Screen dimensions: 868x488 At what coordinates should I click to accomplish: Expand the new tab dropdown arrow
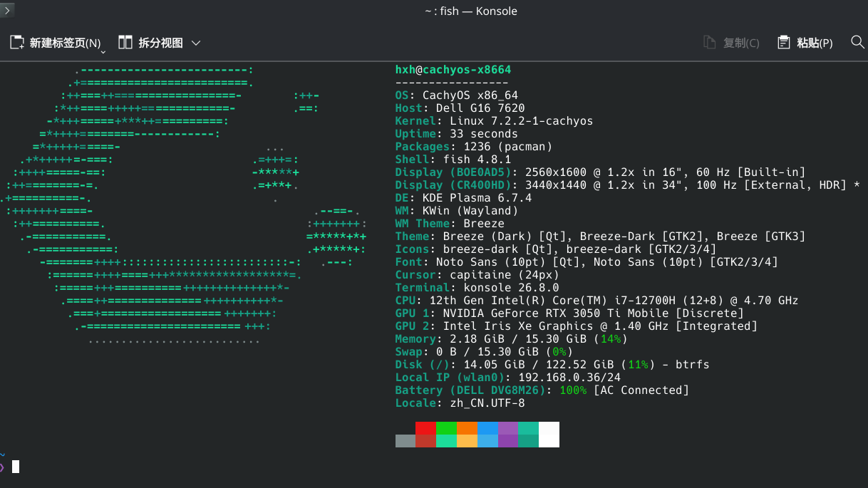pyautogui.click(x=103, y=51)
